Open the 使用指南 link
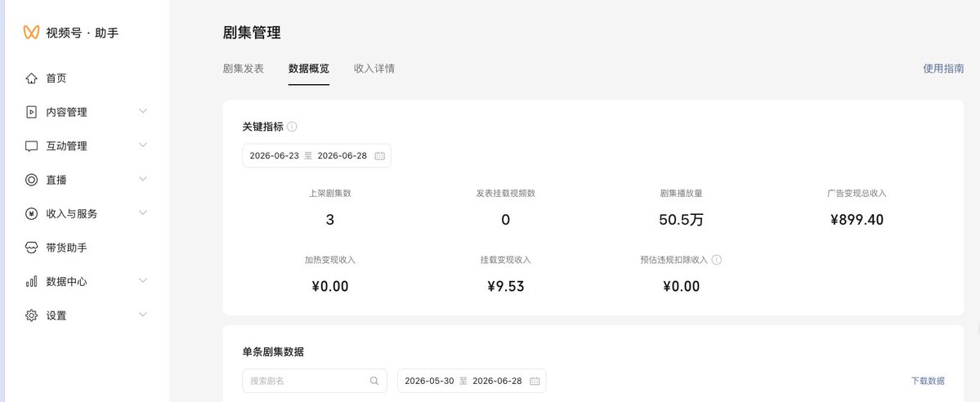Image resolution: width=980 pixels, height=402 pixels. pyautogui.click(x=943, y=69)
